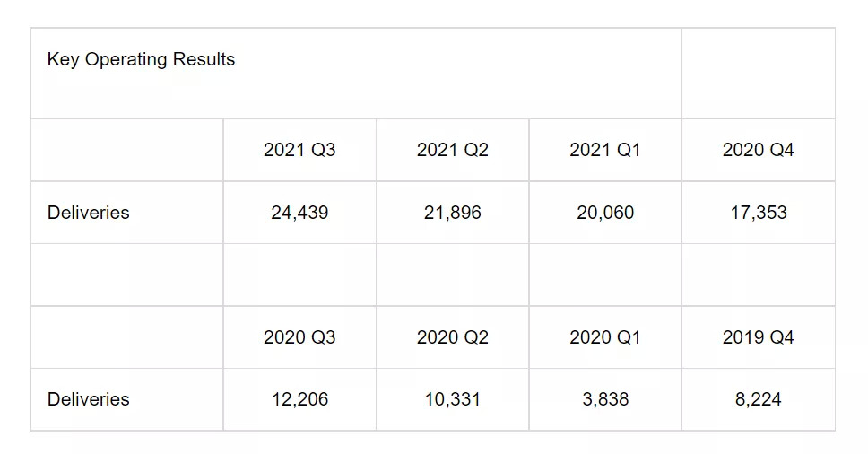Click the Deliveries label beside 12,206

tap(88, 399)
